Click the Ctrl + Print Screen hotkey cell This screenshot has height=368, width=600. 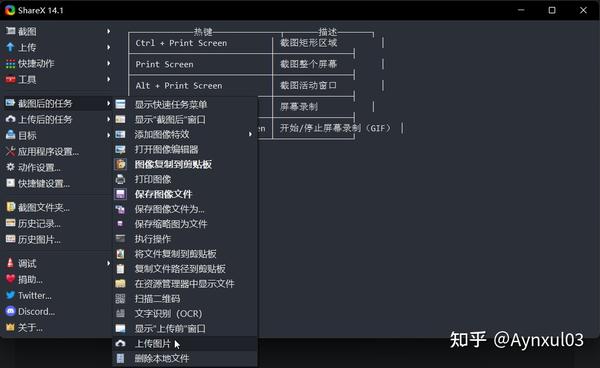click(201, 43)
